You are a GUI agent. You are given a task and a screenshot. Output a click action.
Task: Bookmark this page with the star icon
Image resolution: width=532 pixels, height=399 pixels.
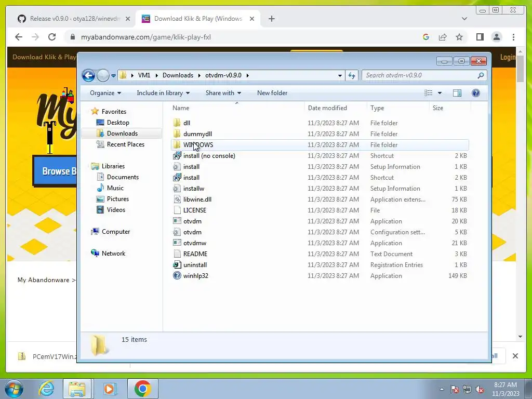459,37
